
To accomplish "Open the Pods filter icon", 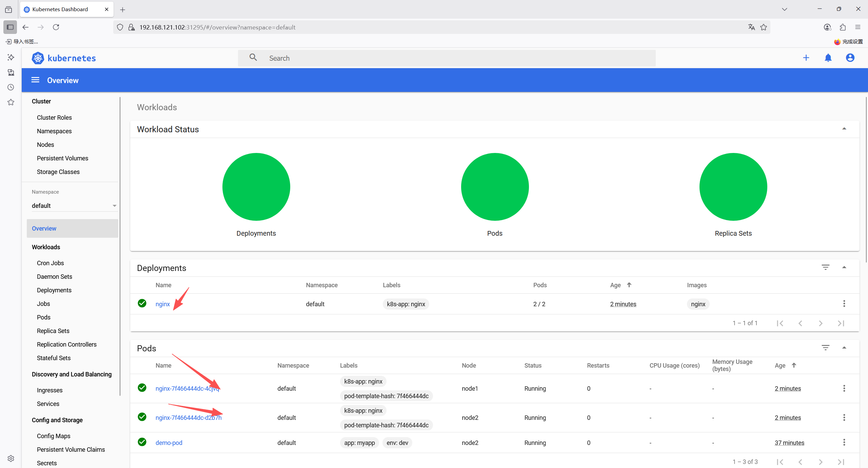I will 825,348.
